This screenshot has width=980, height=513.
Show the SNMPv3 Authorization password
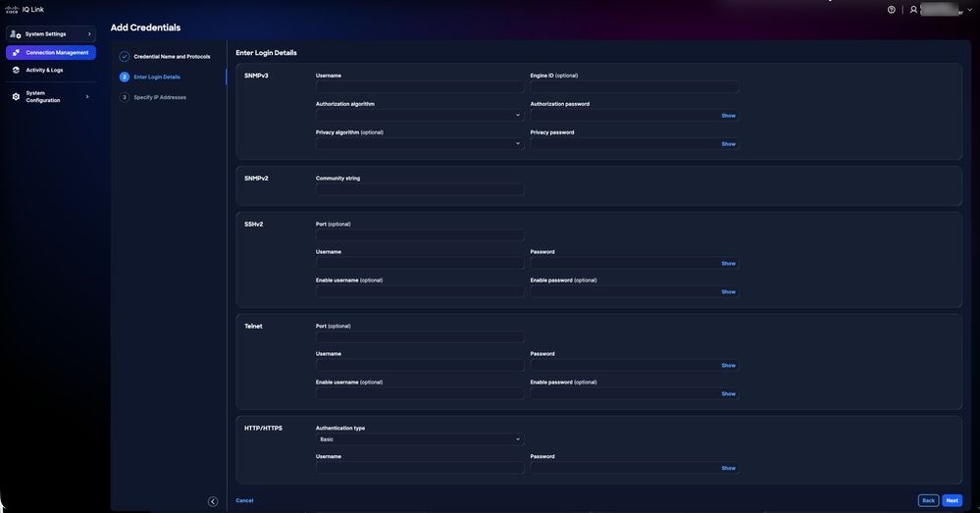click(x=728, y=116)
